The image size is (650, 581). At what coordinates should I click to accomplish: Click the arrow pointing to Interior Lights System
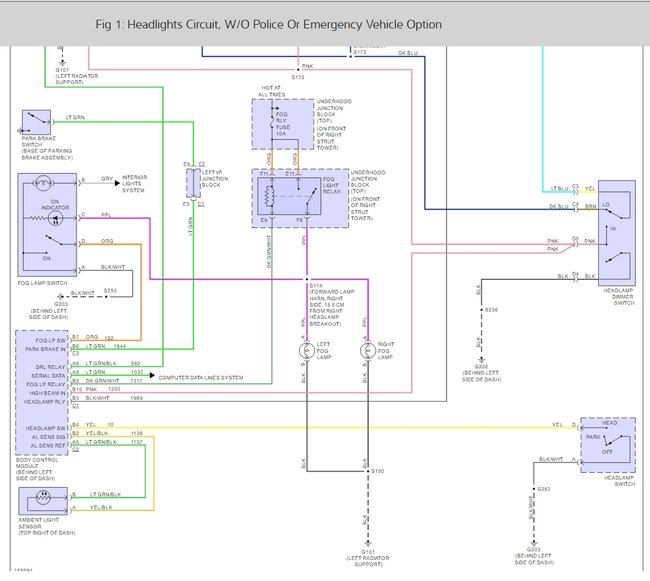click(117, 183)
